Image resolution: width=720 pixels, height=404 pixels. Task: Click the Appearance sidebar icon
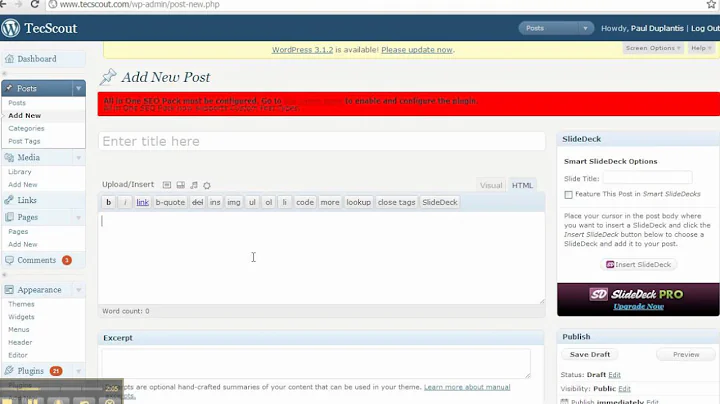coord(9,290)
